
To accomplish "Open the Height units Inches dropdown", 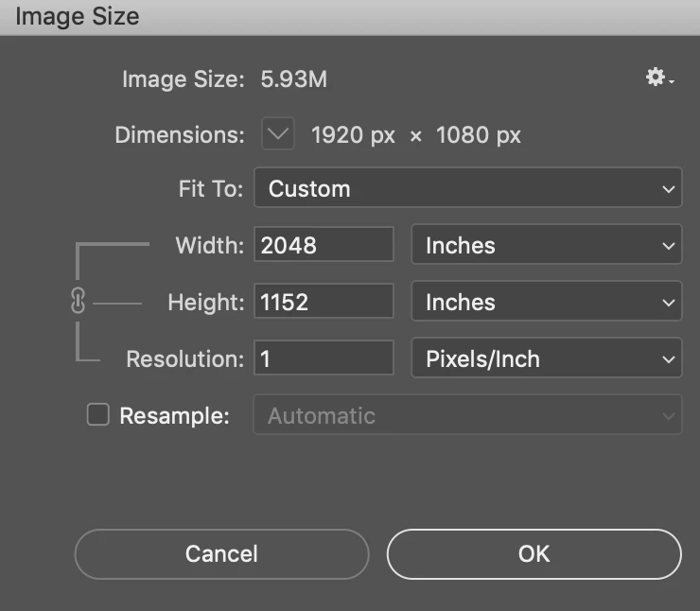I will (547, 303).
